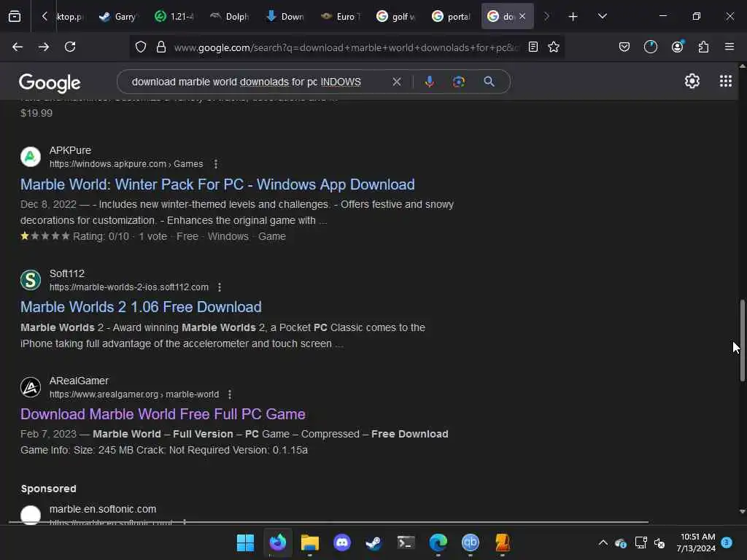
Task: Click the $19.99 price text
Action: pyautogui.click(x=36, y=113)
